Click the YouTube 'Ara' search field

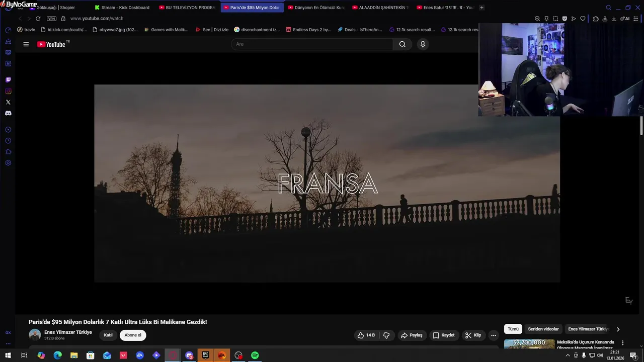click(x=312, y=44)
